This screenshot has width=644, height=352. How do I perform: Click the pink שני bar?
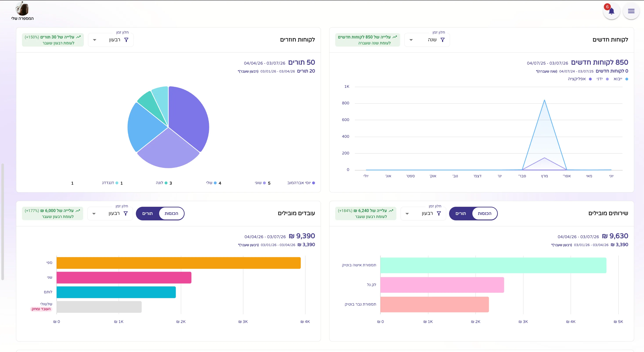tap(124, 278)
